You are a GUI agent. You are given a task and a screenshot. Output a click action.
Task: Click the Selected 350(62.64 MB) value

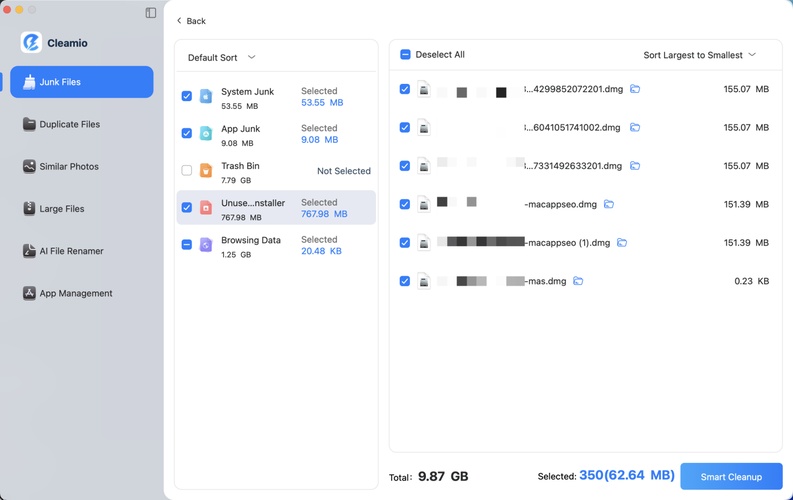pos(627,475)
